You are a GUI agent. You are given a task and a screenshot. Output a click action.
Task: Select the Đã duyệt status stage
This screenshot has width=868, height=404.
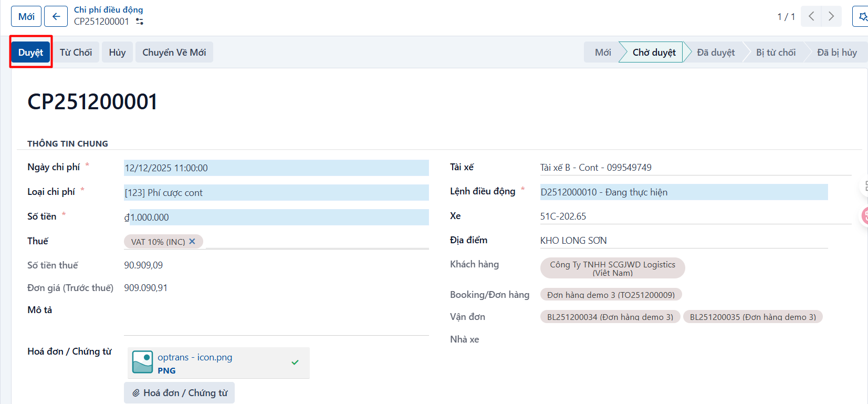pos(716,52)
